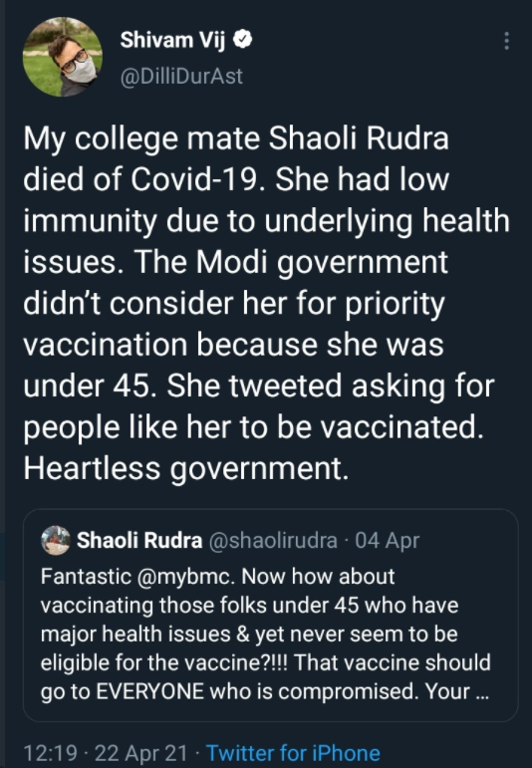
Task: Click the @mybmc mention
Action: point(184,577)
